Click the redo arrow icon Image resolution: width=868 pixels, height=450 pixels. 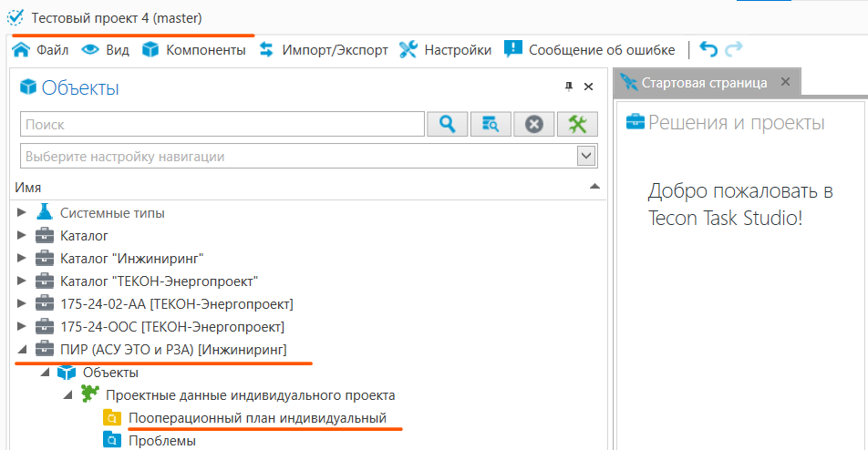734,50
